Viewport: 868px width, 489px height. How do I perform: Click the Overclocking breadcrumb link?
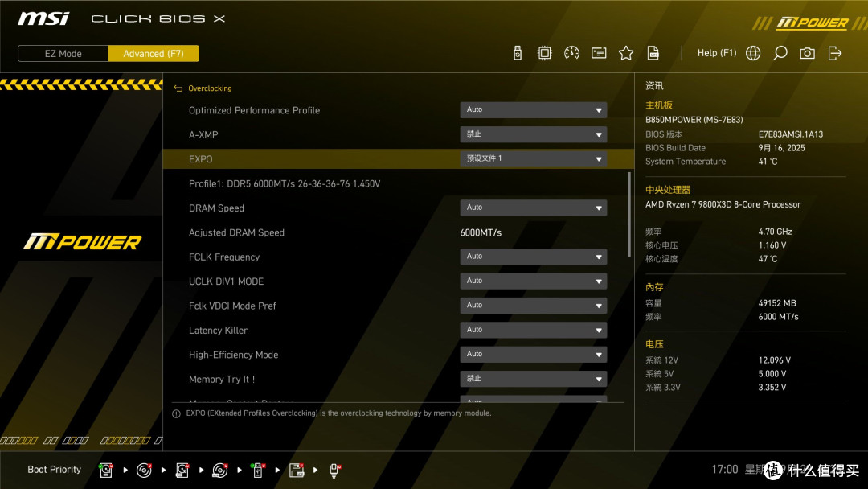[210, 88]
